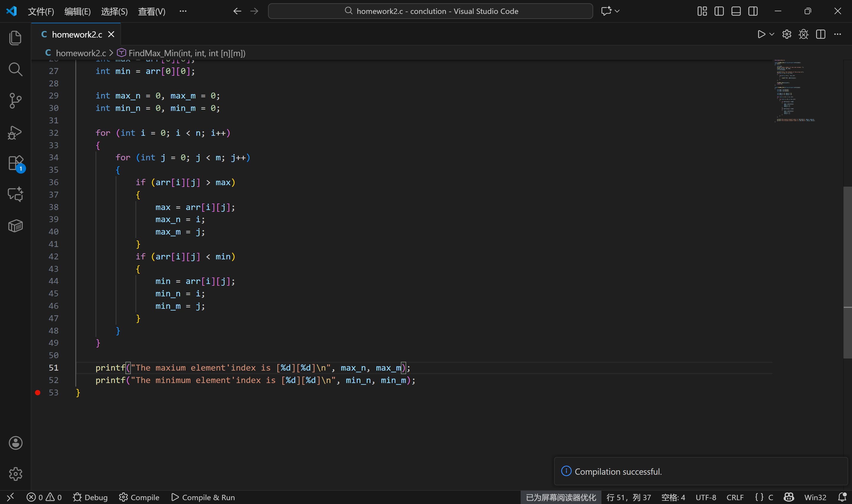Open the Extensions view with badge
Image resolution: width=852 pixels, height=504 pixels.
[x=15, y=163]
